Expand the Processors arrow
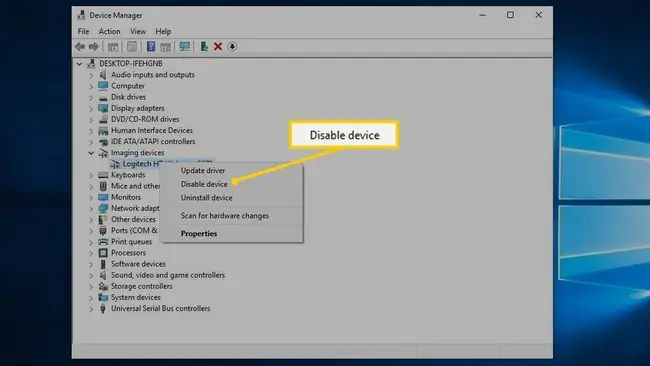This screenshot has height=366, width=650. pyautogui.click(x=91, y=253)
